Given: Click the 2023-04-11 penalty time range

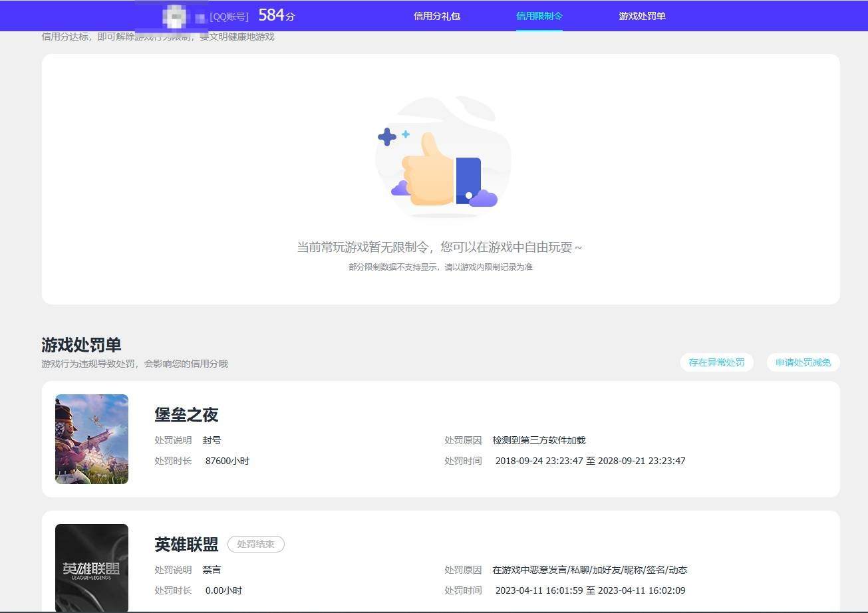Looking at the screenshot, I should click(x=590, y=590).
